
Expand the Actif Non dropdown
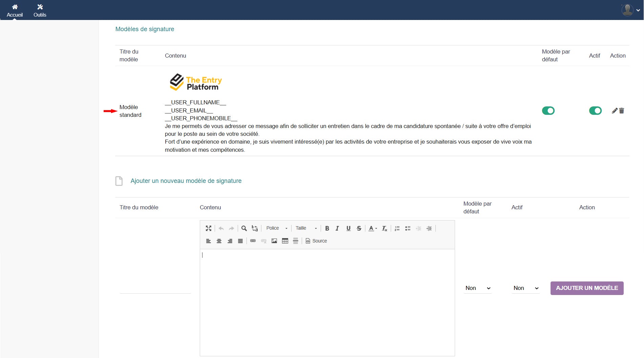point(525,288)
